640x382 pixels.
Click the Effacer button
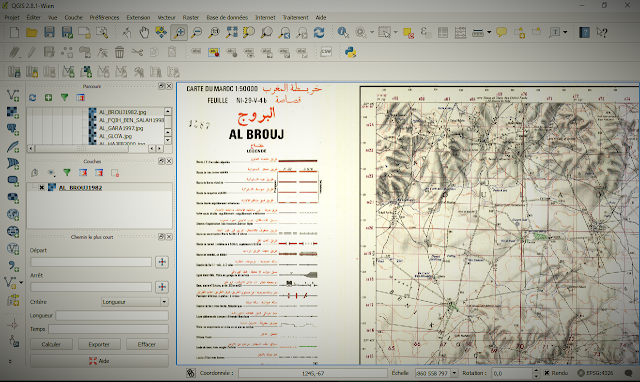pos(147,344)
